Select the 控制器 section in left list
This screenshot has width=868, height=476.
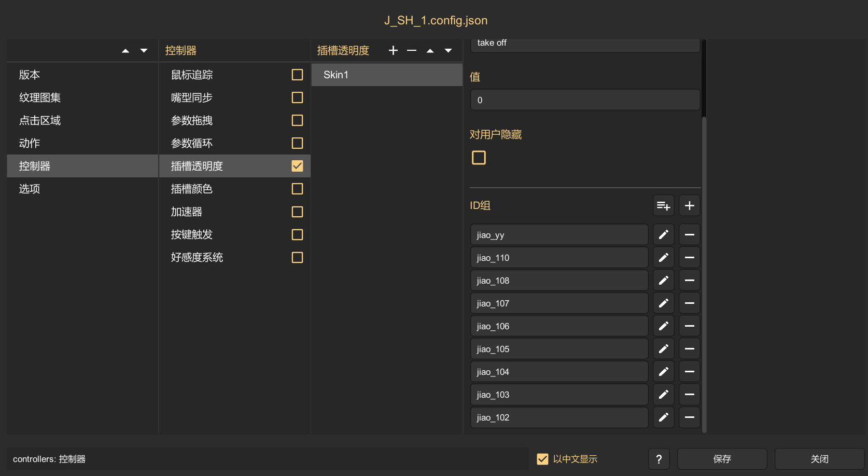click(x=82, y=166)
